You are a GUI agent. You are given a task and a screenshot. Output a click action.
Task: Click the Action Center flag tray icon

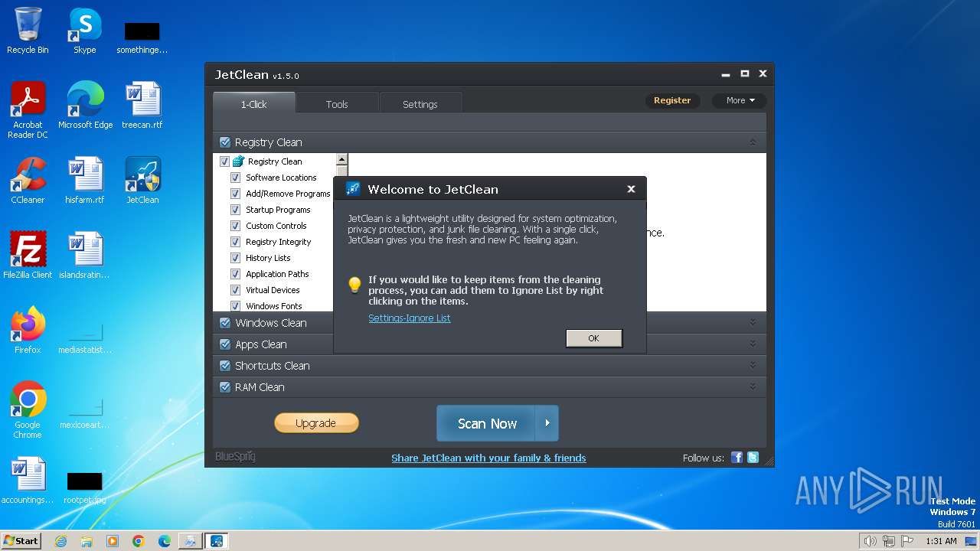[x=908, y=541]
